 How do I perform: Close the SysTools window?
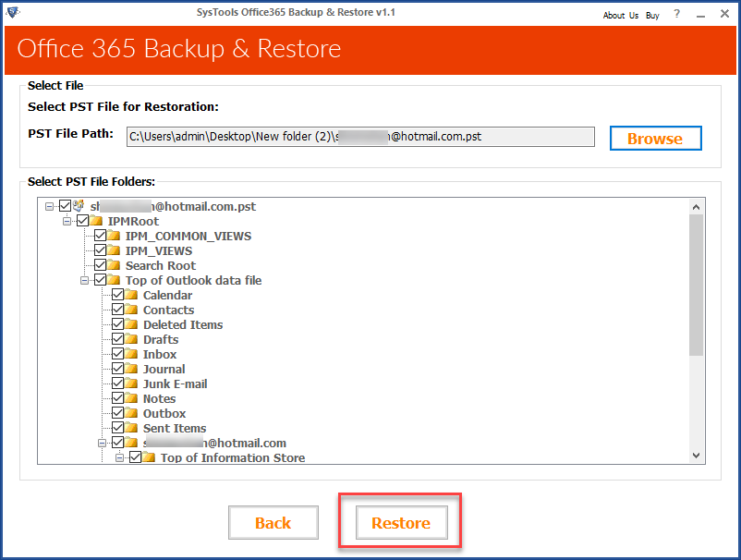click(724, 14)
